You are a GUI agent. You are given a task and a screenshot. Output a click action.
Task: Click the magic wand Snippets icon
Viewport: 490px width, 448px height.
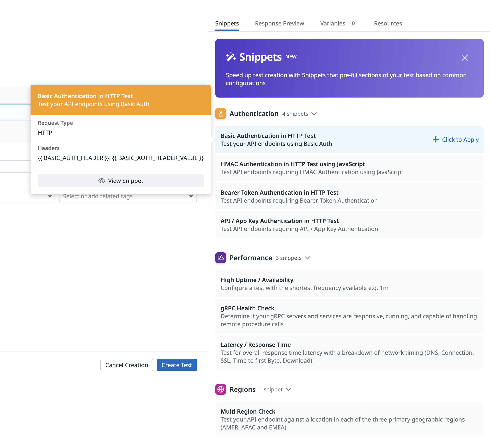pos(231,57)
